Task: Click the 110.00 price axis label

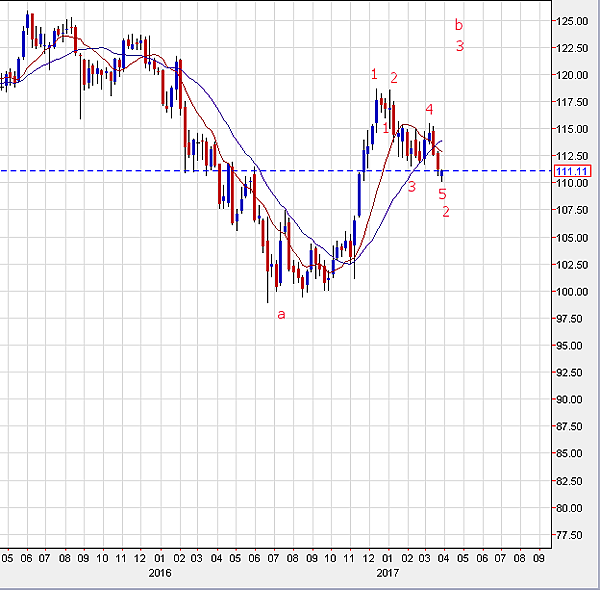Action: pyautogui.click(x=572, y=183)
